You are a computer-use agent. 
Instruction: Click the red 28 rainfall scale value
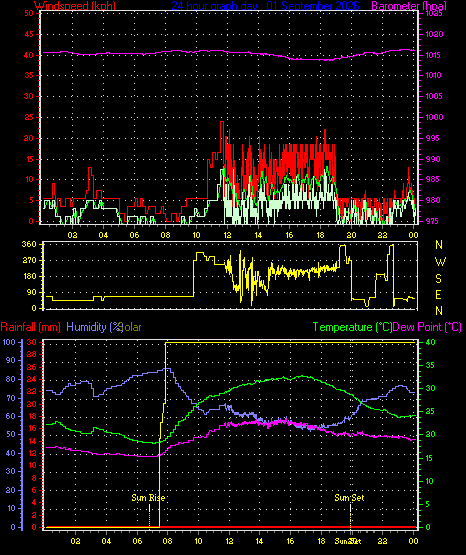coord(31,354)
